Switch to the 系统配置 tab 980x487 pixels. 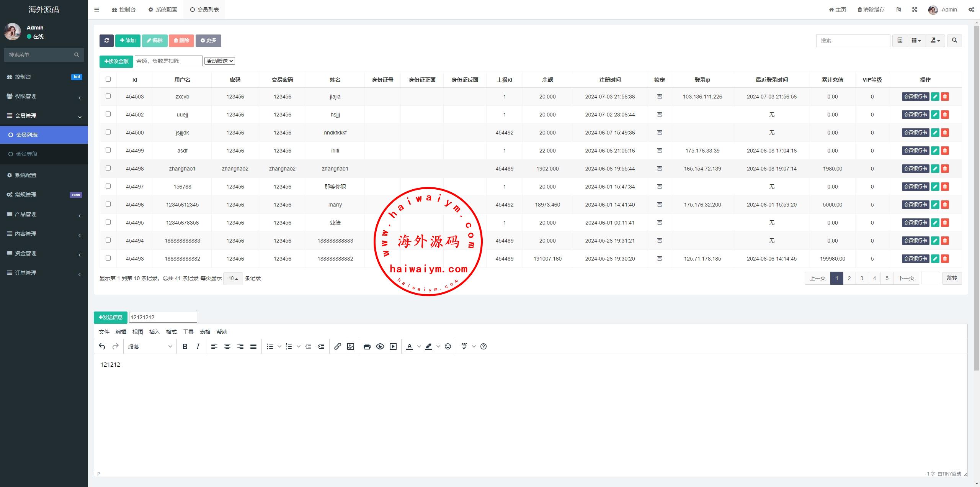[x=163, y=10]
